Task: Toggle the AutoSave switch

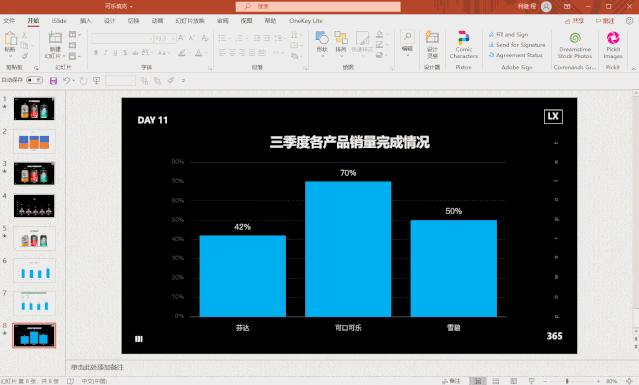Action: click(x=34, y=80)
